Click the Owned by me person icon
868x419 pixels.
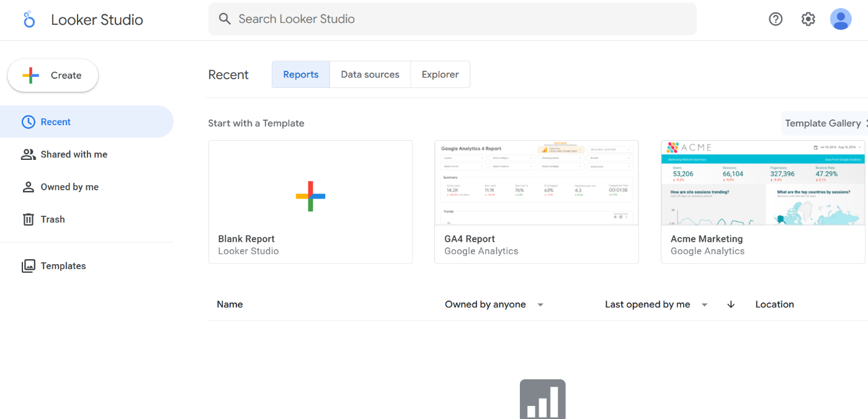(29, 187)
